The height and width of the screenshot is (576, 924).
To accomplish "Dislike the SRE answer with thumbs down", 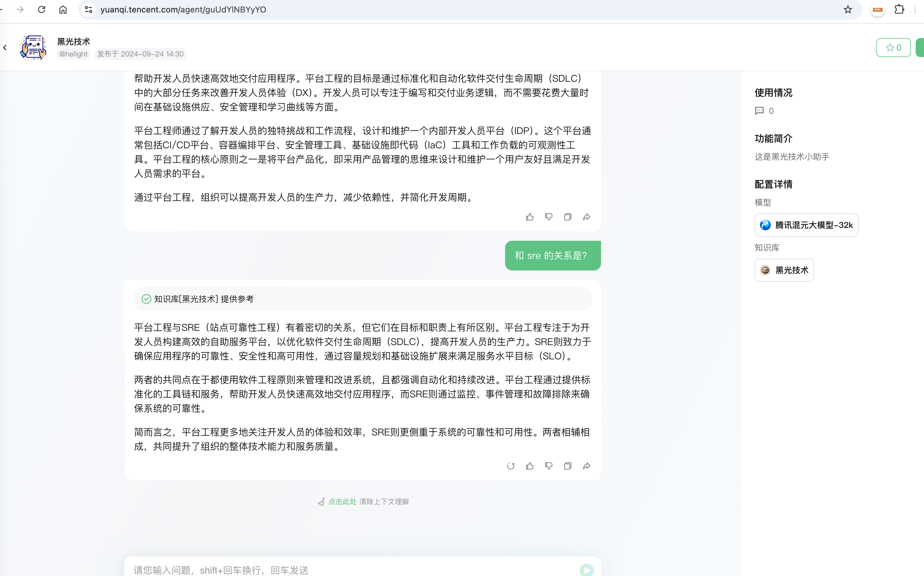I will tap(549, 466).
